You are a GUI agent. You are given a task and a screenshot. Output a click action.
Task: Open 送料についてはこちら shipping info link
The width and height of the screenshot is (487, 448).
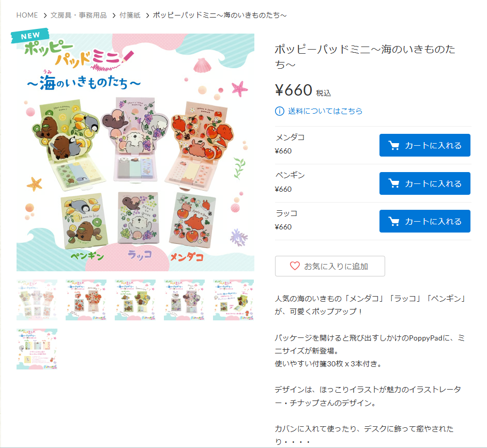point(325,111)
